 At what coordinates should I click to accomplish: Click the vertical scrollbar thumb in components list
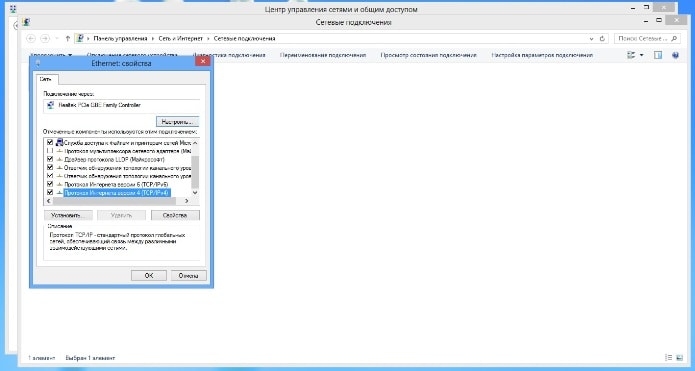click(x=195, y=172)
